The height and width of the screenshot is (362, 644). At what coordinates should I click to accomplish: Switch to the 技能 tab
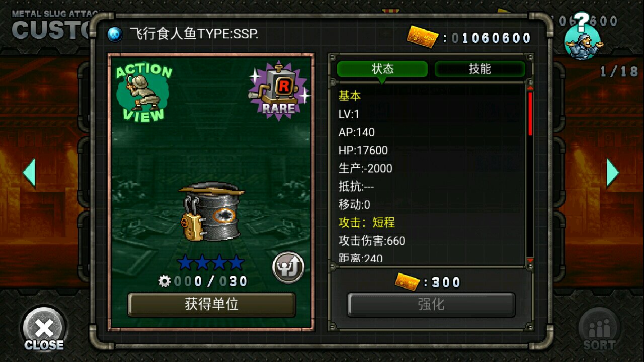[479, 69]
